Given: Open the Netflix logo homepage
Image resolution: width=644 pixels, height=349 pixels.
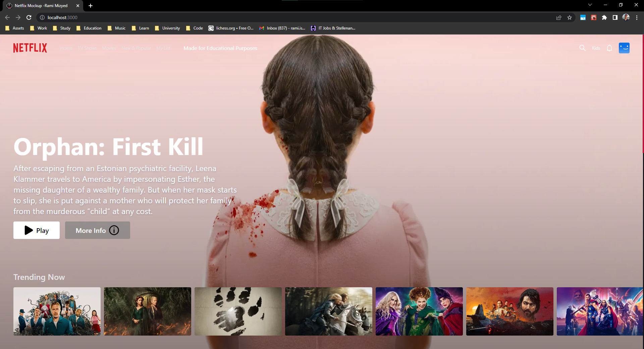Looking at the screenshot, I should [x=30, y=48].
